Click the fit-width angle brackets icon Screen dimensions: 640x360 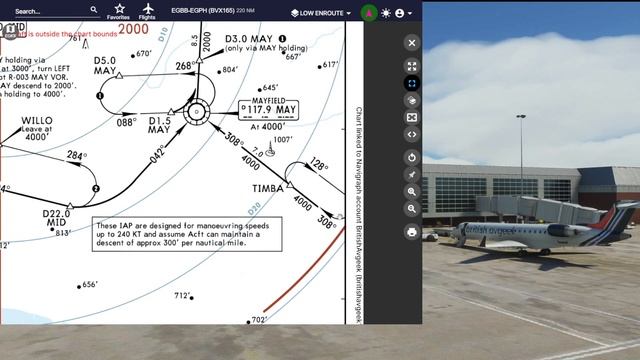412,134
